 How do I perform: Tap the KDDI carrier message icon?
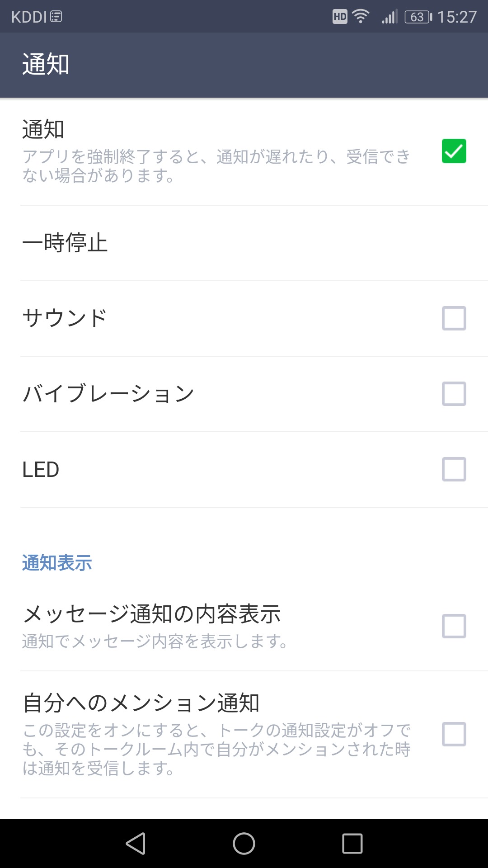tap(56, 17)
